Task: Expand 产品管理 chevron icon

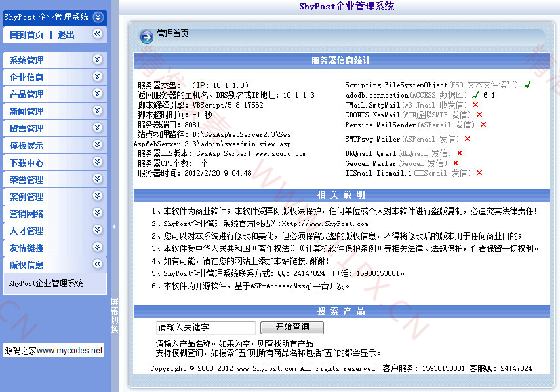Action: (98, 94)
